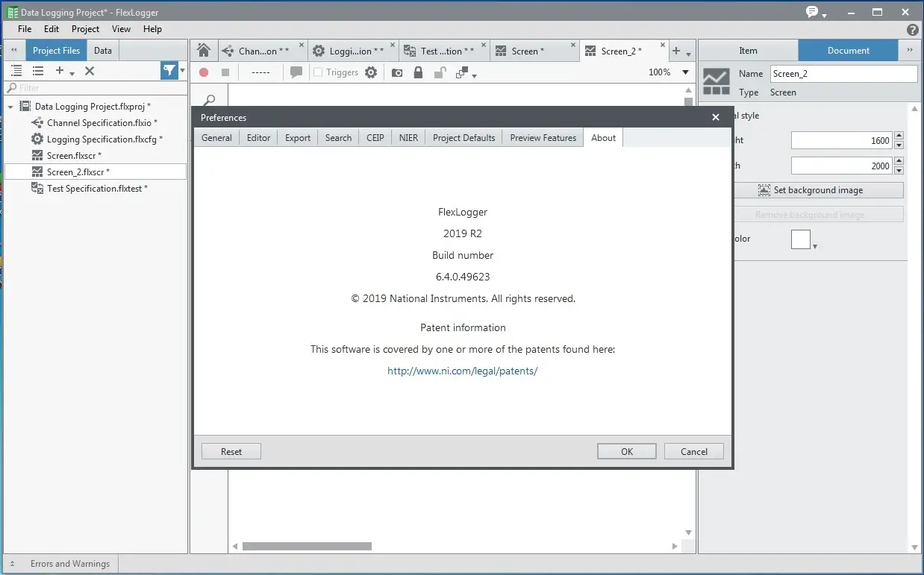Viewport: 924px width, 575px height.
Task: Click the plus new-tab icon
Action: [676, 51]
